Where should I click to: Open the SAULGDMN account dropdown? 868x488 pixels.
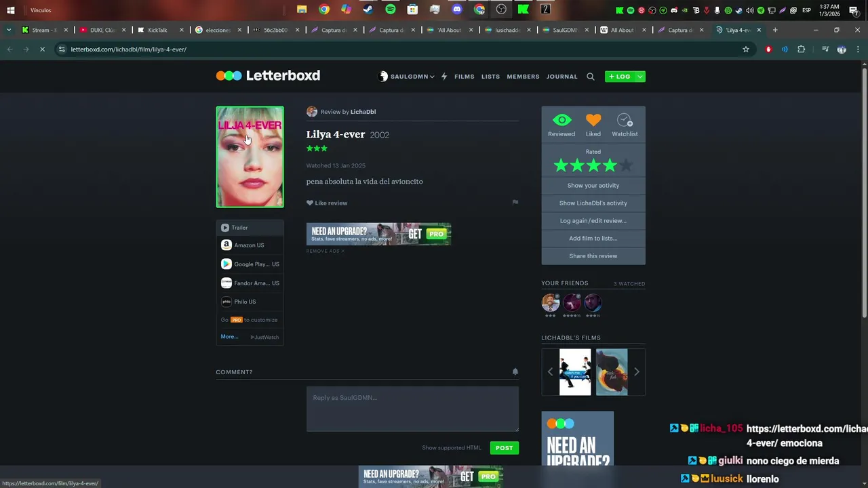[x=407, y=77]
